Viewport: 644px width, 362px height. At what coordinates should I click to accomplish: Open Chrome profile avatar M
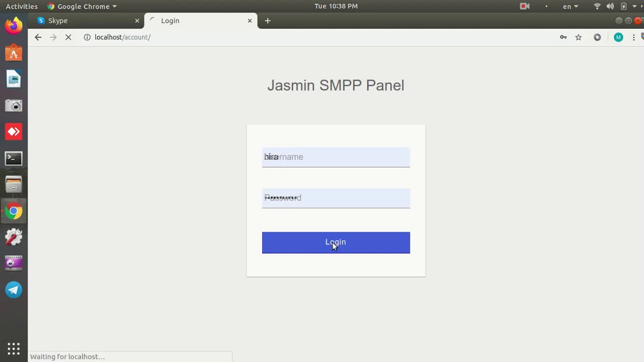point(618,37)
